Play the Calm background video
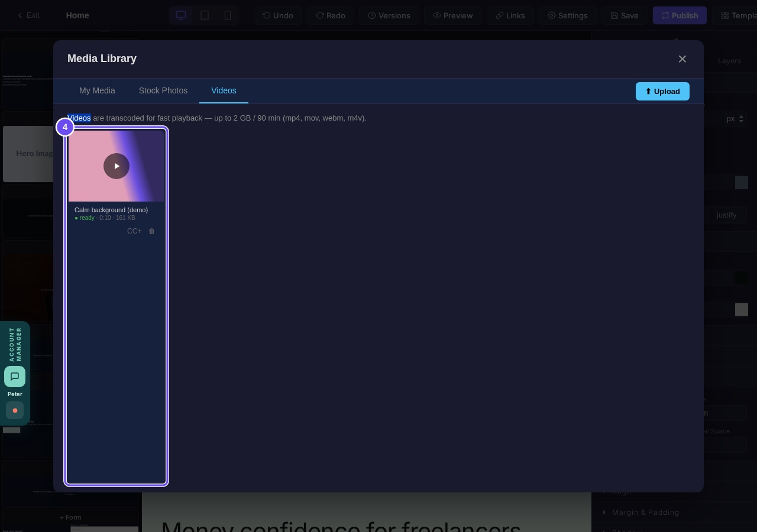 click(117, 166)
